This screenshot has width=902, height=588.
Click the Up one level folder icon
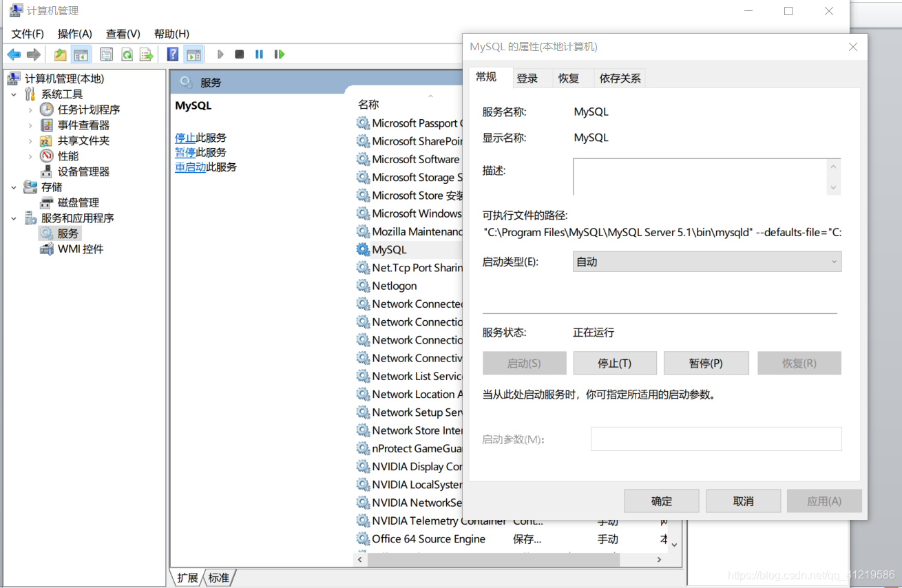tap(61, 54)
